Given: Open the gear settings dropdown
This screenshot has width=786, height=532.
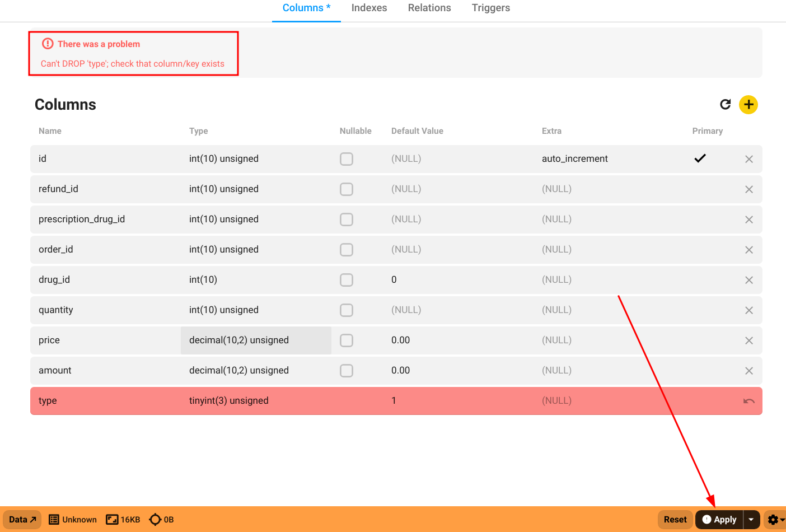Looking at the screenshot, I should tap(775, 519).
